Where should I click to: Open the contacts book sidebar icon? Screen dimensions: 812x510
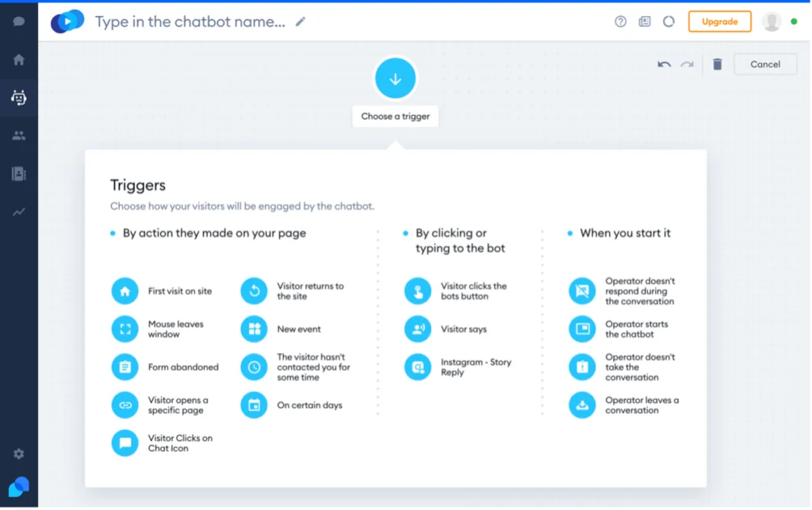[x=19, y=174]
